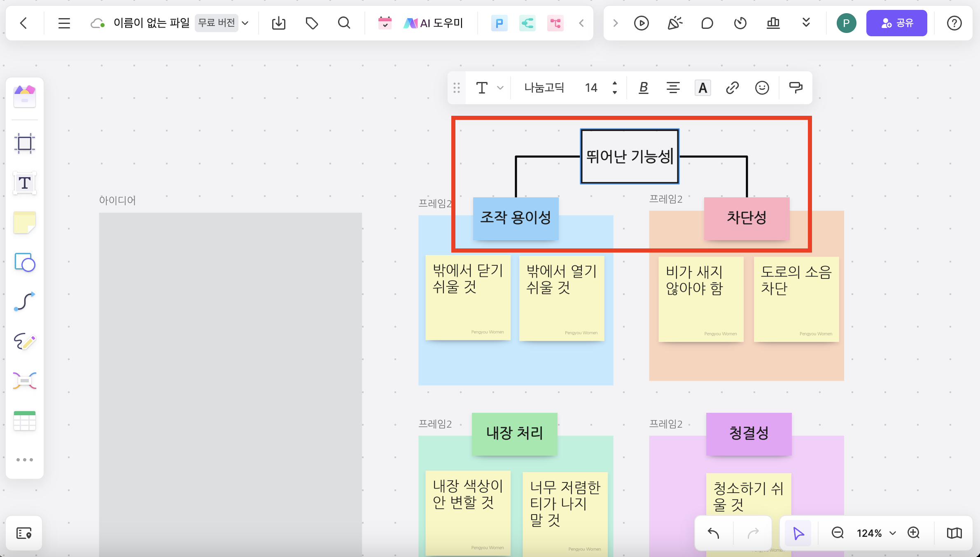Toggle bold formatting

click(x=643, y=88)
